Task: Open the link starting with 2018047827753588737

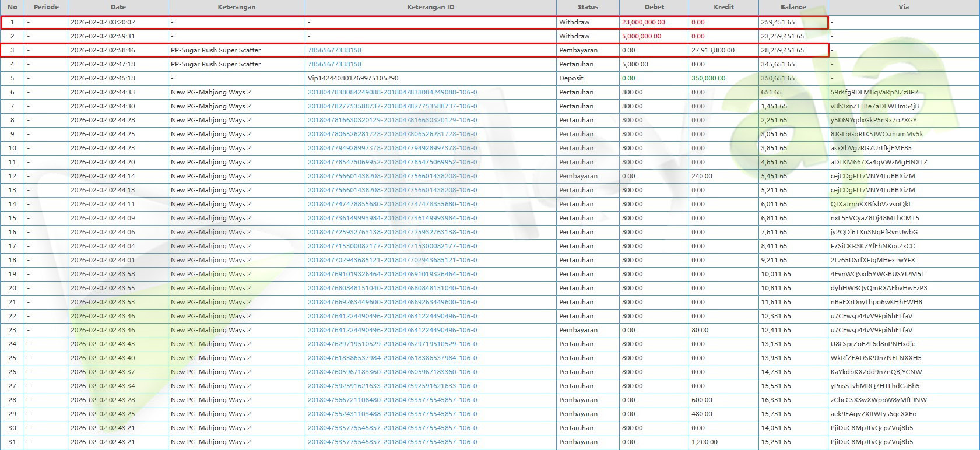Action: pyautogui.click(x=392, y=106)
